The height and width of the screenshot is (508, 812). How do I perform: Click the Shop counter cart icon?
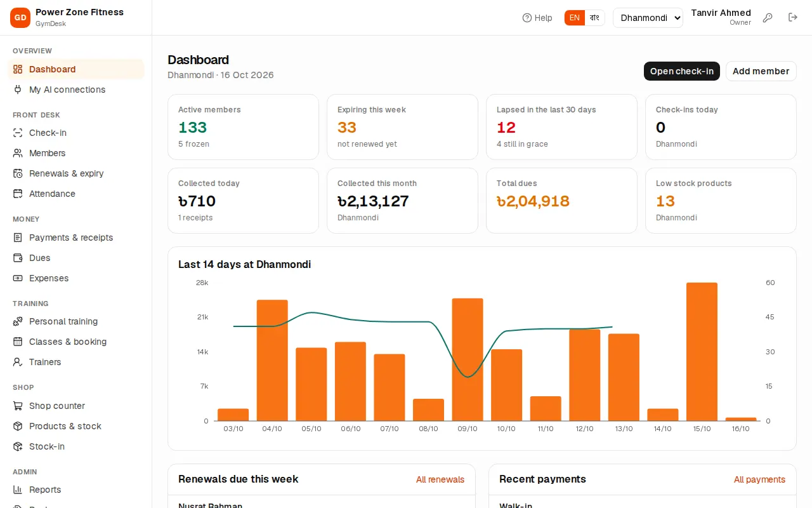18,406
